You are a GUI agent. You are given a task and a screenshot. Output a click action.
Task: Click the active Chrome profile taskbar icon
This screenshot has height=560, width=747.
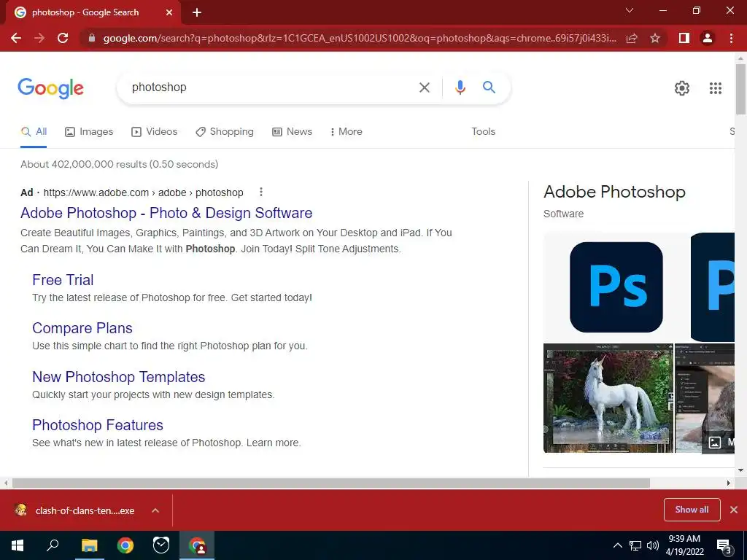click(197, 545)
